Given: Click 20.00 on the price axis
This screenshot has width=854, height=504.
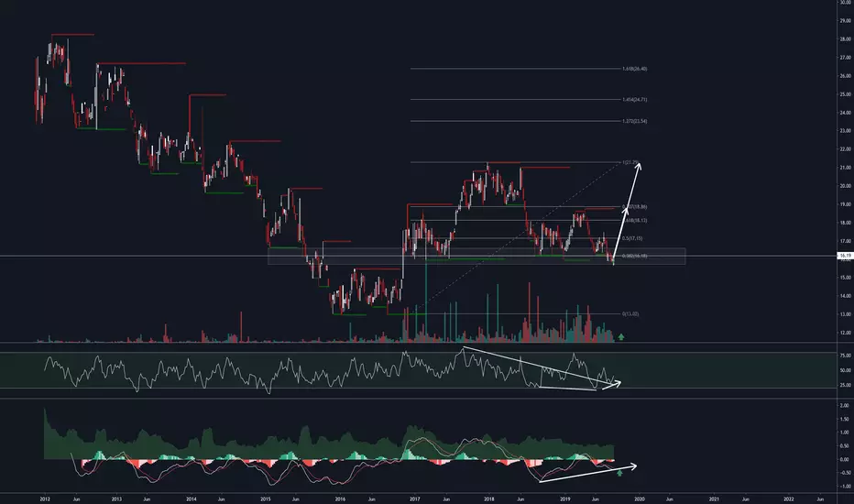Looking at the screenshot, I should [845, 186].
